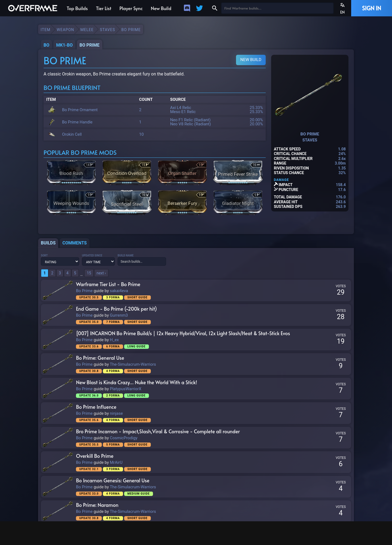The height and width of the screenshot is (545, 392).
Task: Open the Primed Fever Strike mod card
Action: [x=238, y=172]
